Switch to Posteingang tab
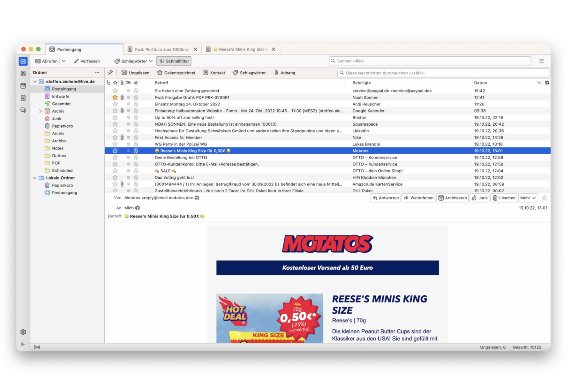The width and height of the screenshot is (569, 392). point(85,49)
